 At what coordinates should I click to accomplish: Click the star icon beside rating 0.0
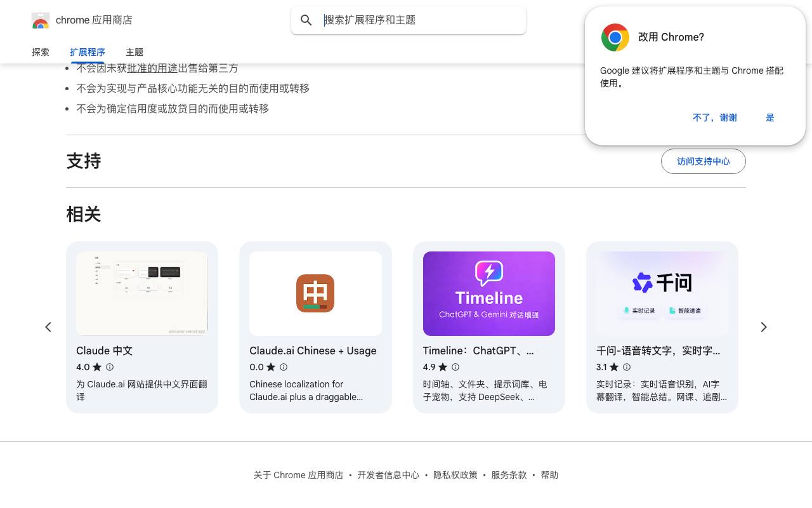click(x=271, y=367)
